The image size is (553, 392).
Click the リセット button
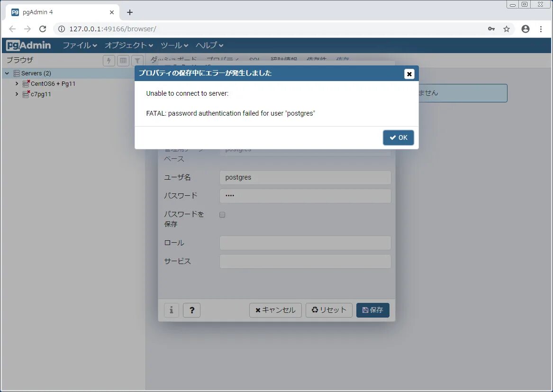[329, 310]
